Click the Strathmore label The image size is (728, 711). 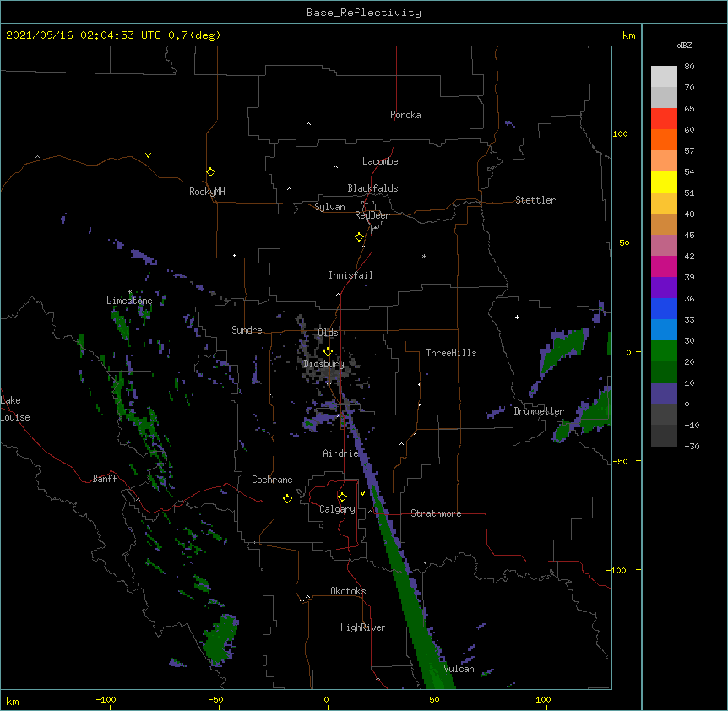click(x=436, y=513)
